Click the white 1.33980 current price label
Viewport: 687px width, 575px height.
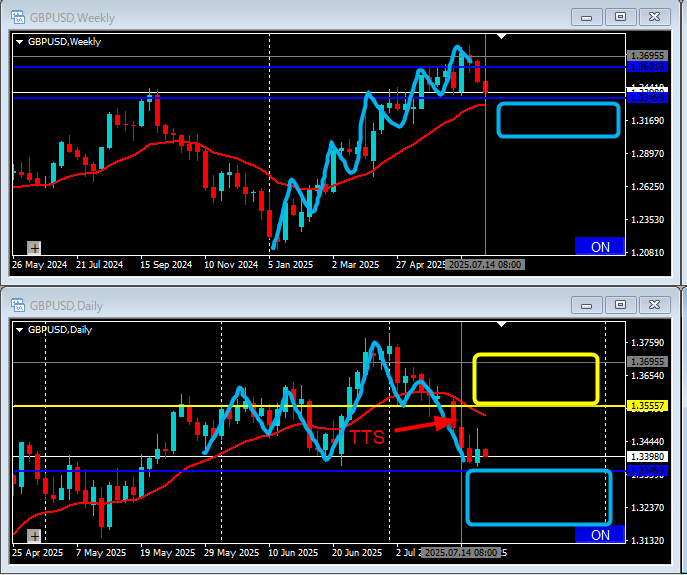(647, 457)
